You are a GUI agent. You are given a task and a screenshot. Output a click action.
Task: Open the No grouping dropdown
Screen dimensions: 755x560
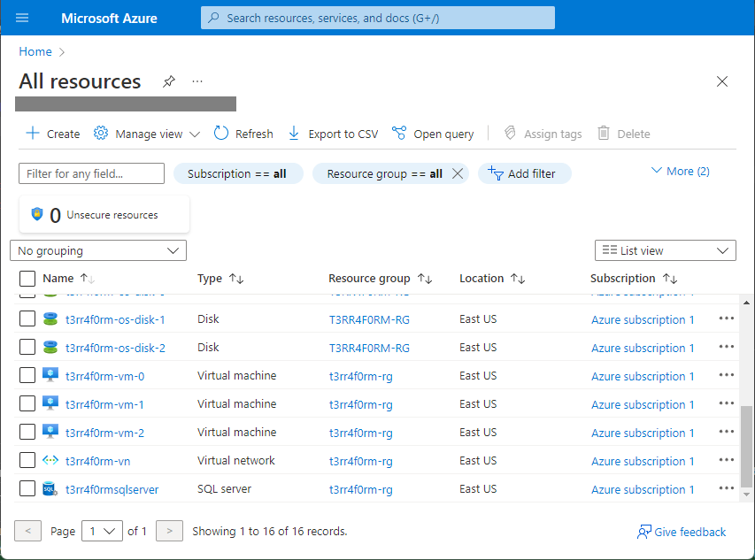click(x=98, y=250)
